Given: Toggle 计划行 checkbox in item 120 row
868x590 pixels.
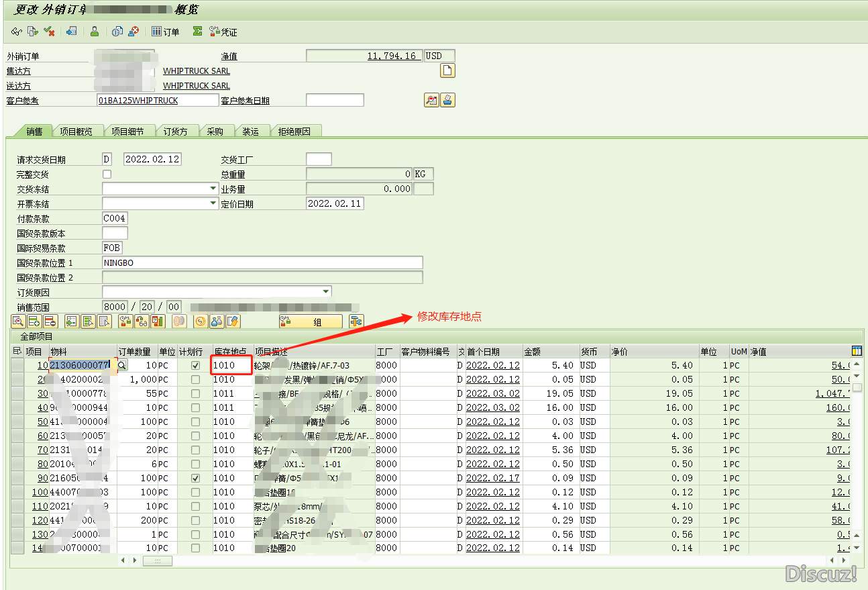Looking at the screenshot, I should (195, 521).
